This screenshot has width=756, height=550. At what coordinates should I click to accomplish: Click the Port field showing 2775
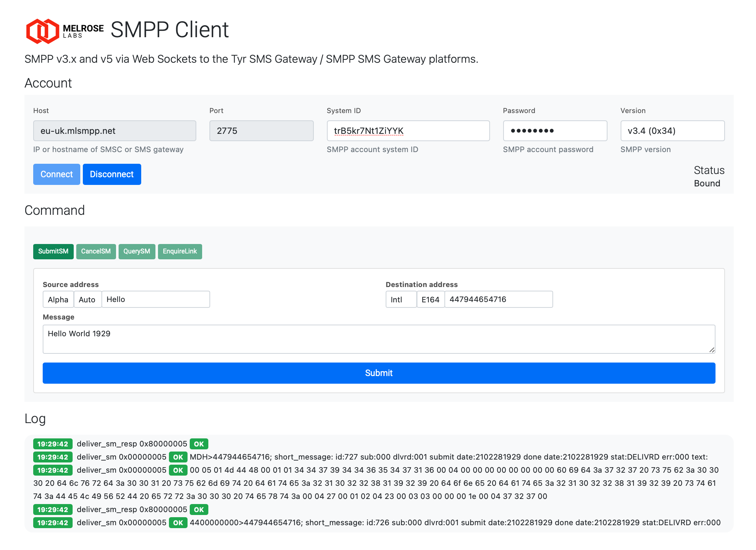tap(261, 131)
